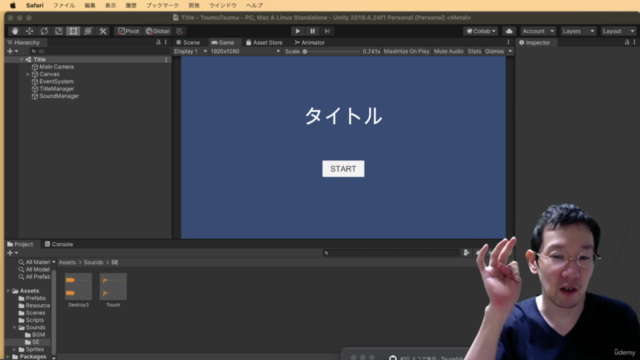Open the Title scene options menu

click(x=166, y=60)
